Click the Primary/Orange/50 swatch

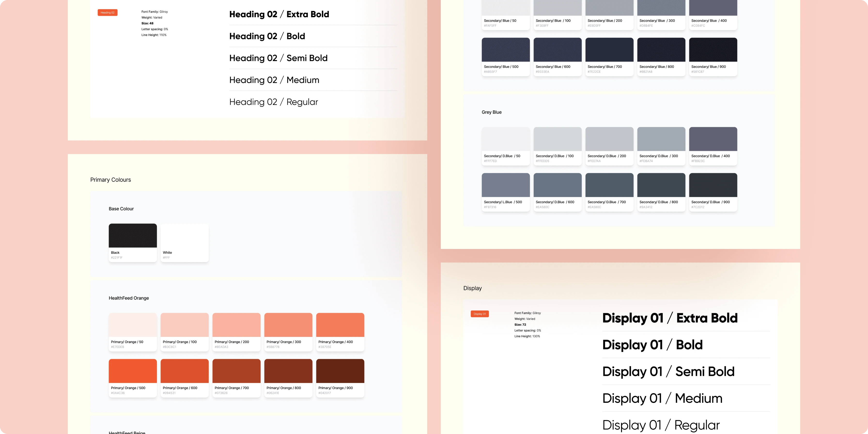click(132, 325)
